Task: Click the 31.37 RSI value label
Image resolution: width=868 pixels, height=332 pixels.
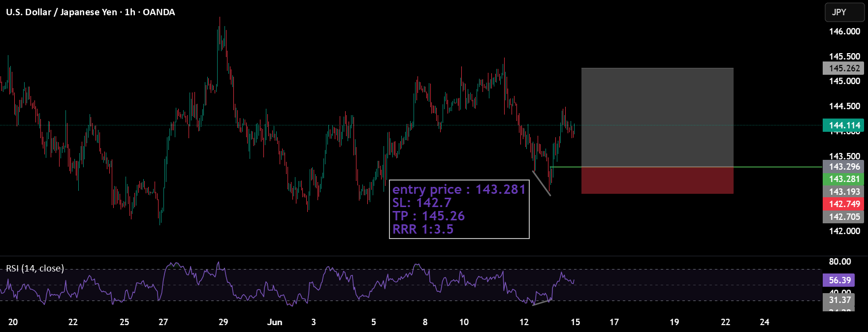Action: pos(839,300)
